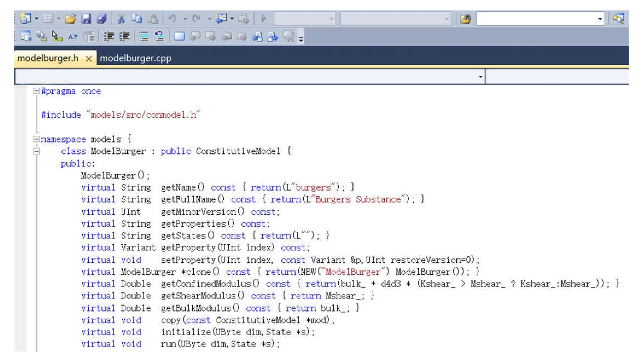Click the Copy icon in toolbar

click(x=137, y=19)
